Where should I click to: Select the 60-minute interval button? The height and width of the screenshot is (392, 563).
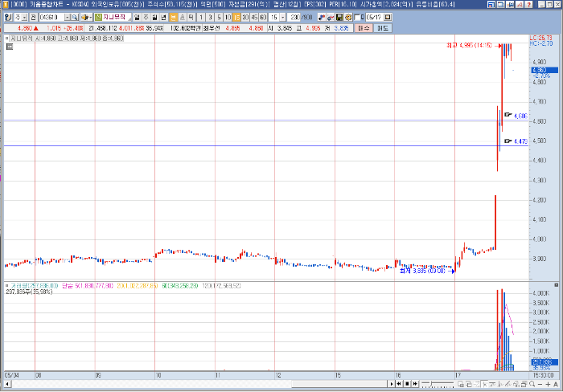click(x=263, y=17)
